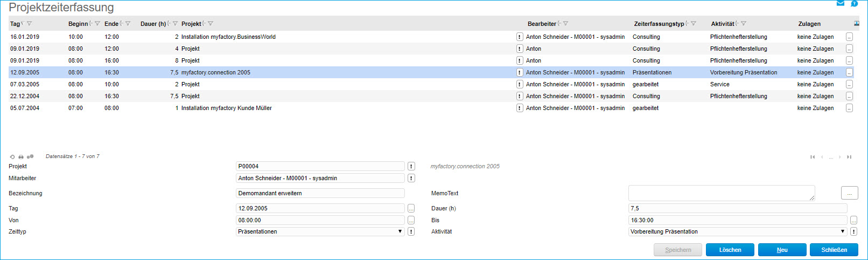Open the date picker next to Tag field
This screenshot has height=260, width=868.
click(x=411, y=209)
